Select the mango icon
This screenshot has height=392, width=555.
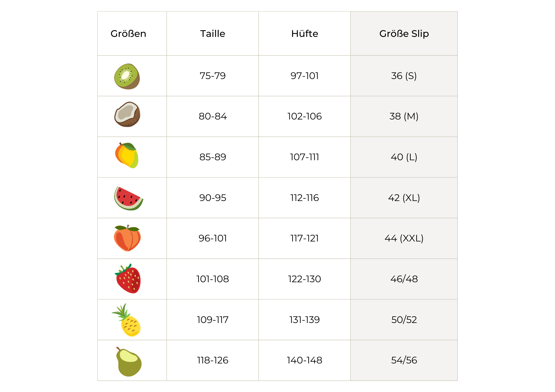pyautogui.click(x=127, y=155)
